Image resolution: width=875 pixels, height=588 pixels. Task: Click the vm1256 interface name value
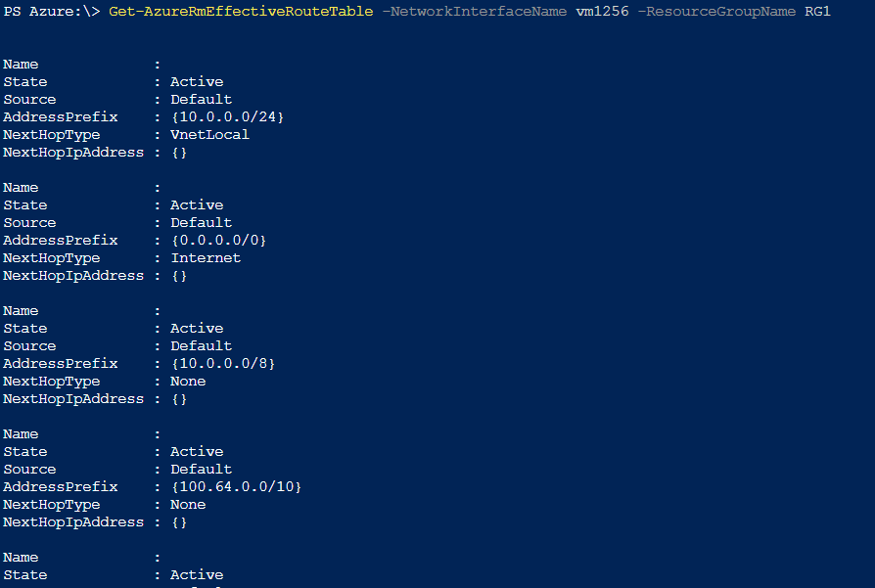point(602,11)
